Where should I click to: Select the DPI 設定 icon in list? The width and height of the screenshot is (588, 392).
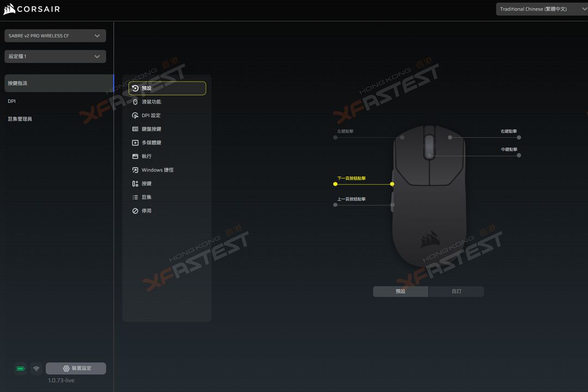[136, 115]
